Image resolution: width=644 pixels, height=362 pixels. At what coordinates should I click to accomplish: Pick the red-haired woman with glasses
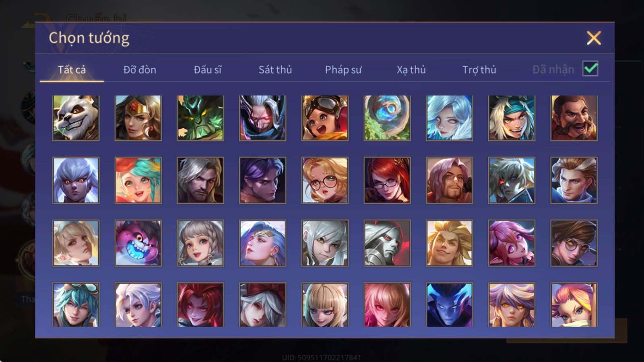(387, 180)
